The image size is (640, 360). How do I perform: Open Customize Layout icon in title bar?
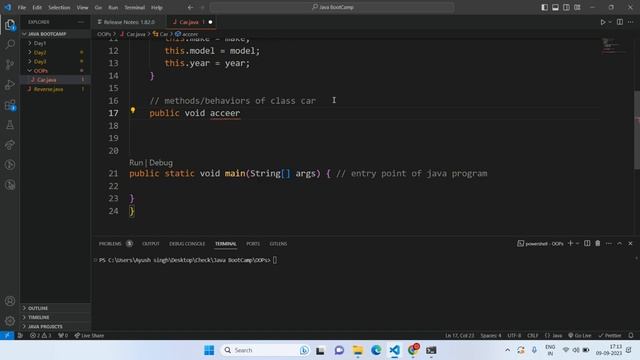577,7
